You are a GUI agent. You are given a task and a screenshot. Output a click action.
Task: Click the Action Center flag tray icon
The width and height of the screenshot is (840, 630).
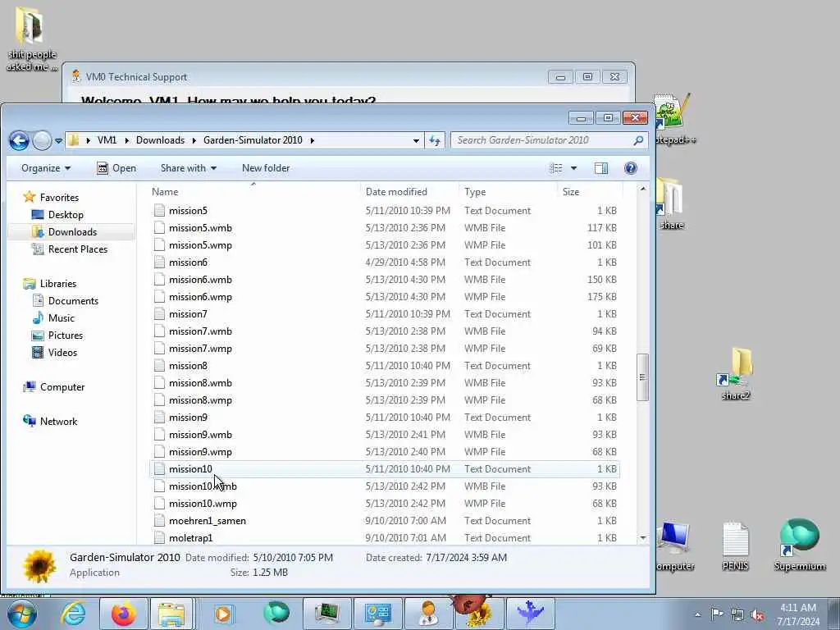tap(717, 614)
